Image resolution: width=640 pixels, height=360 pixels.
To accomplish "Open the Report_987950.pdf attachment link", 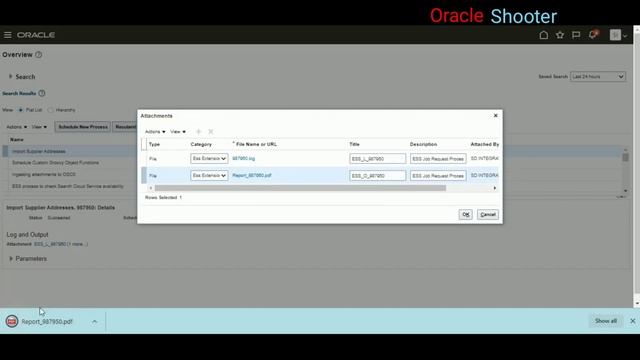I will click(252, 176).
